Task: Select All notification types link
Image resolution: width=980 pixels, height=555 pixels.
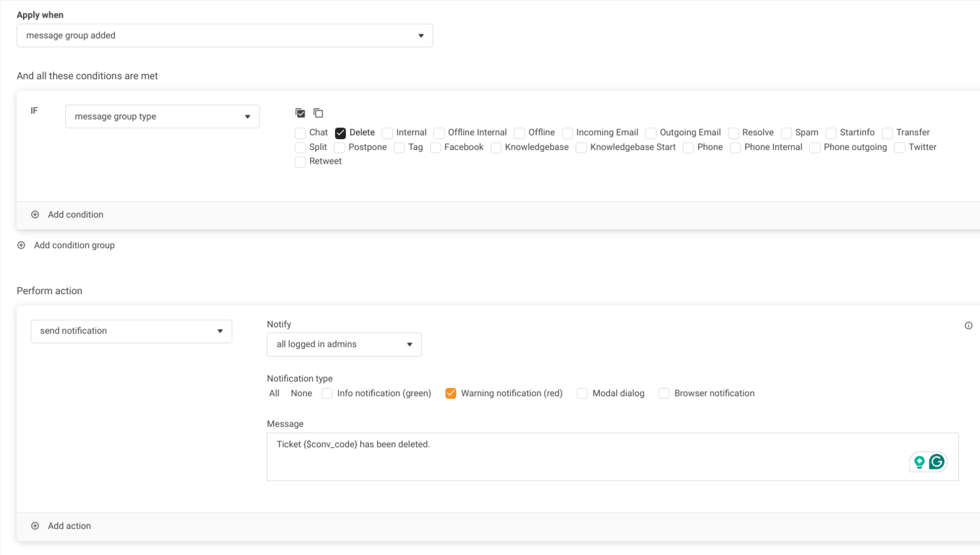Action: pyautogui.click(x=274, y=394)
